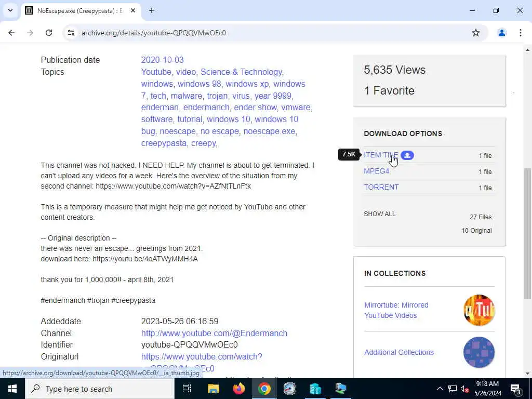Open the Mirrortube: Mirrored YouTube Videos collection

[396, 310]
